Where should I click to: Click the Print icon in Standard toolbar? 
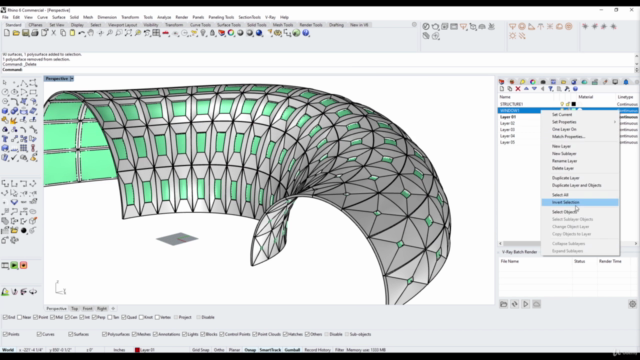(35, 33)
